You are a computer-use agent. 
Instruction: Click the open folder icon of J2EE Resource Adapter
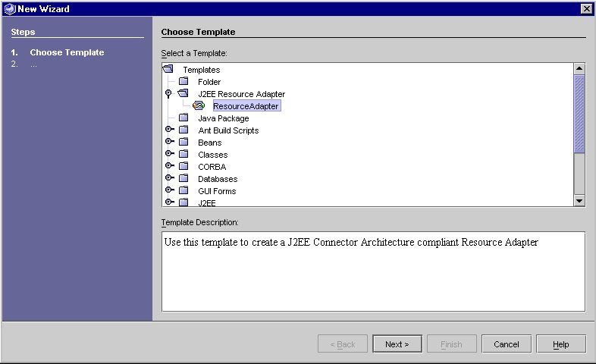click(184, 93)
